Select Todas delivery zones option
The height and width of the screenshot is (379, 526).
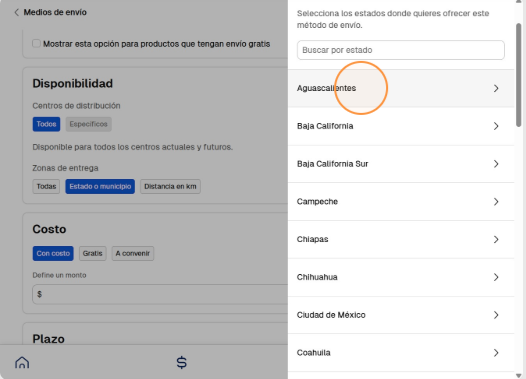(x=46, y=186)
